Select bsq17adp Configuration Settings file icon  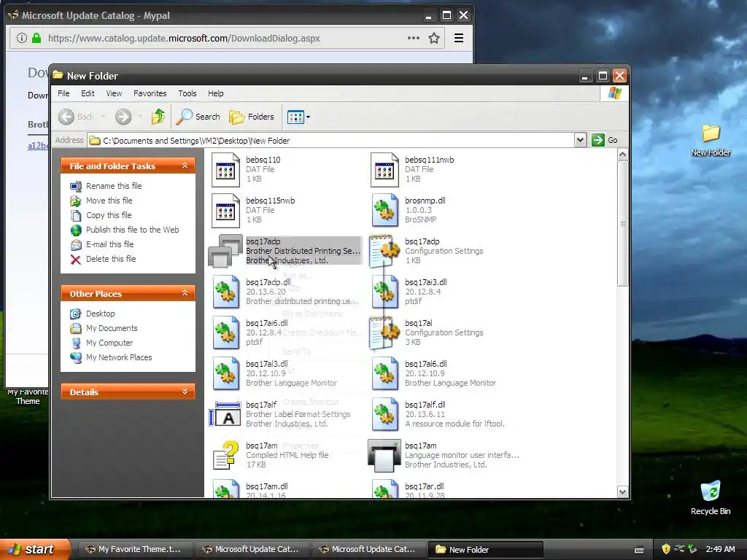pos(384,251)
